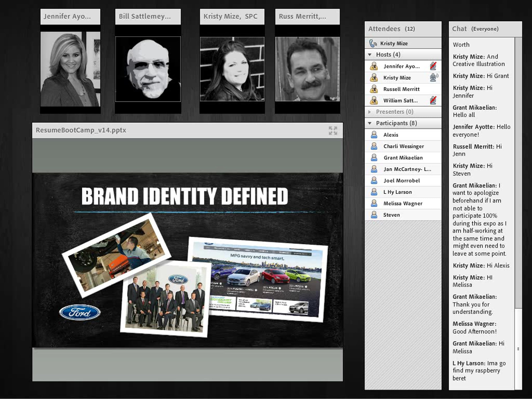Toggle Jennifer Ayo's muted microphone icon

433,66
